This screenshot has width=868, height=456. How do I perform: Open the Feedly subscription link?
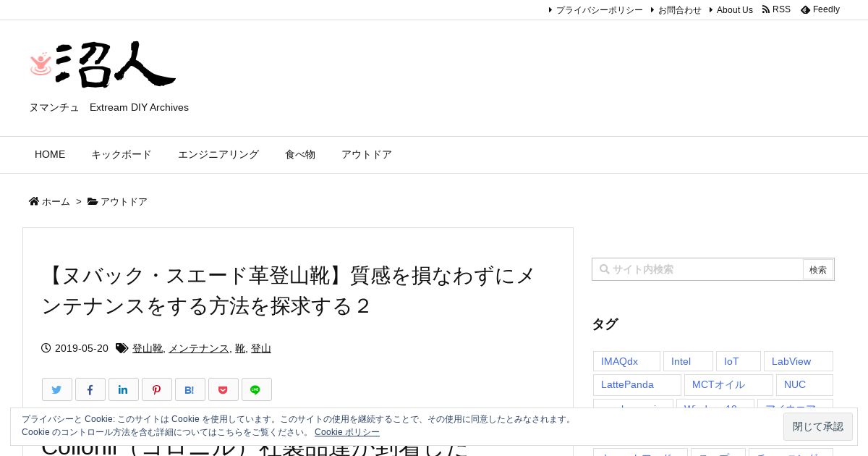coord(820,9)
